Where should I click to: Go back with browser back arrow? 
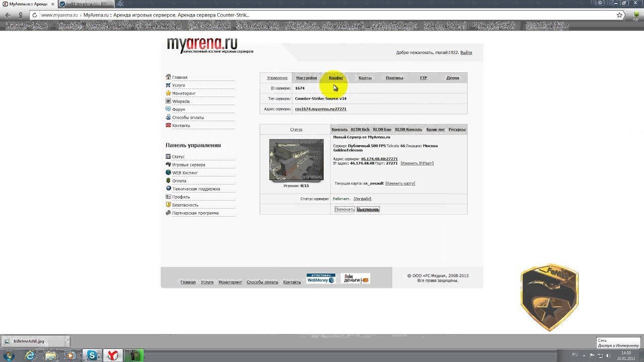8,15
